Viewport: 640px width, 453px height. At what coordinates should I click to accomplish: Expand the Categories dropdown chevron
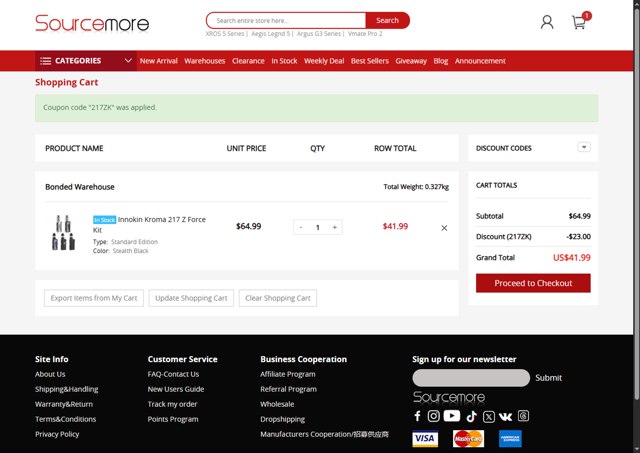[x=128, y=60]
